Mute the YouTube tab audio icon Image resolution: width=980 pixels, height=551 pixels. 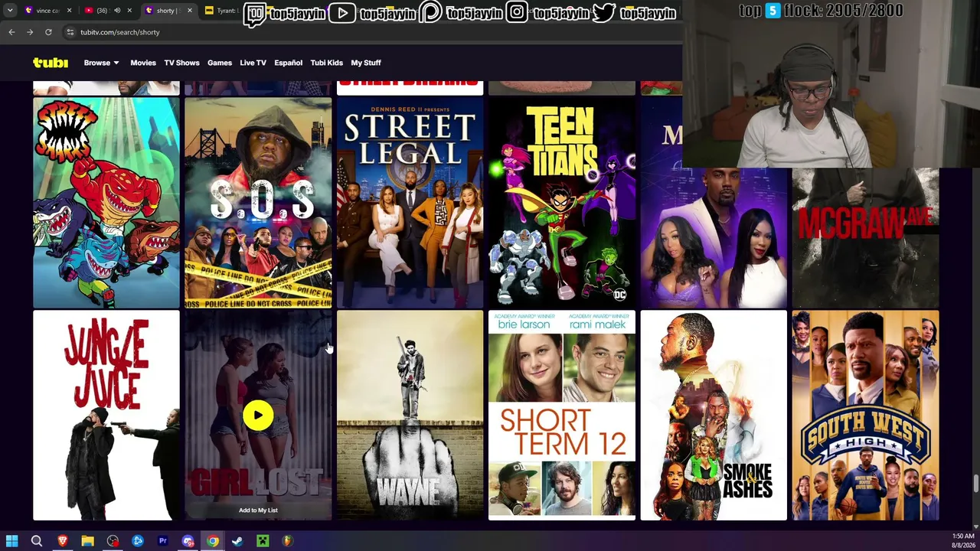117,11
